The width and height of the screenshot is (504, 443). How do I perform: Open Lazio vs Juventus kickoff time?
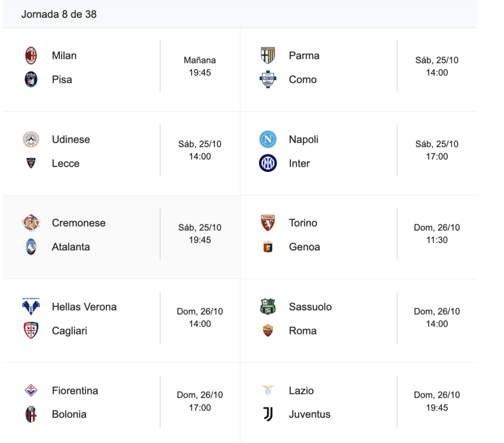437,401
